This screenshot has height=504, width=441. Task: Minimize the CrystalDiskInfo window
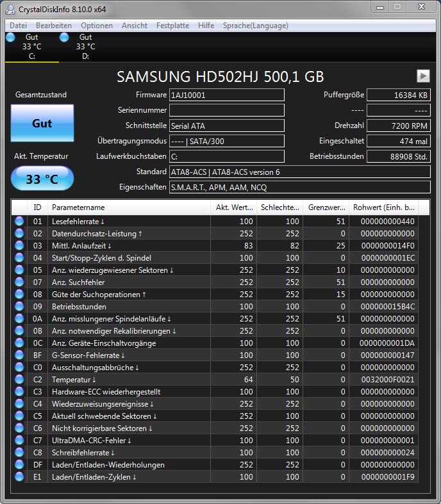click(x=380, y=8)
